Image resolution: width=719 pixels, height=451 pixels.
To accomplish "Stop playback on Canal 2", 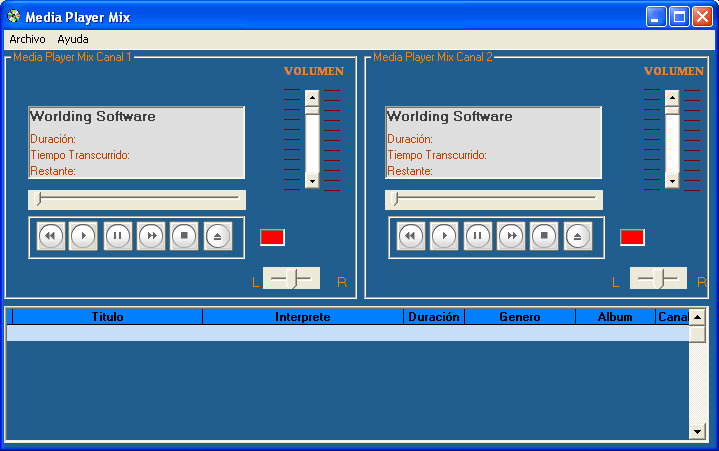I will [x=544, y=237].
